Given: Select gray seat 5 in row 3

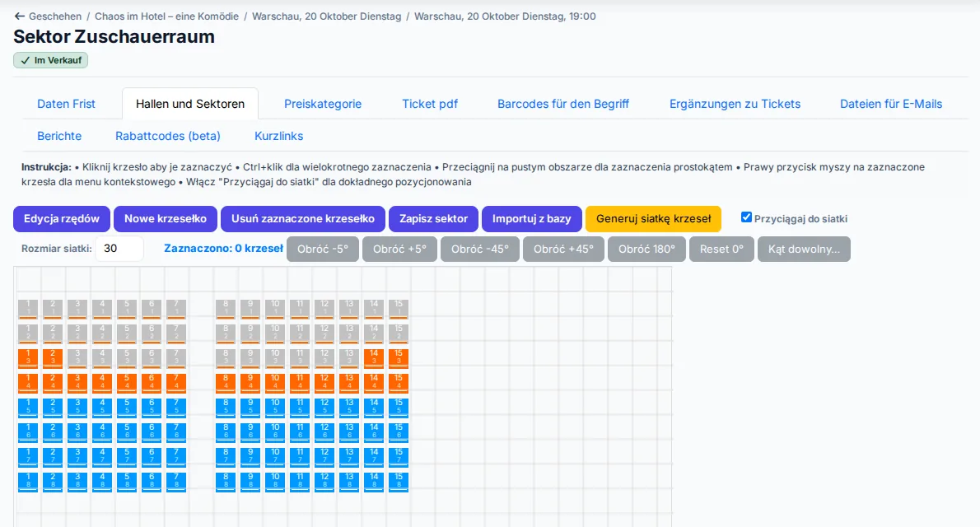Looking at the screenshot, I should 127,358.
